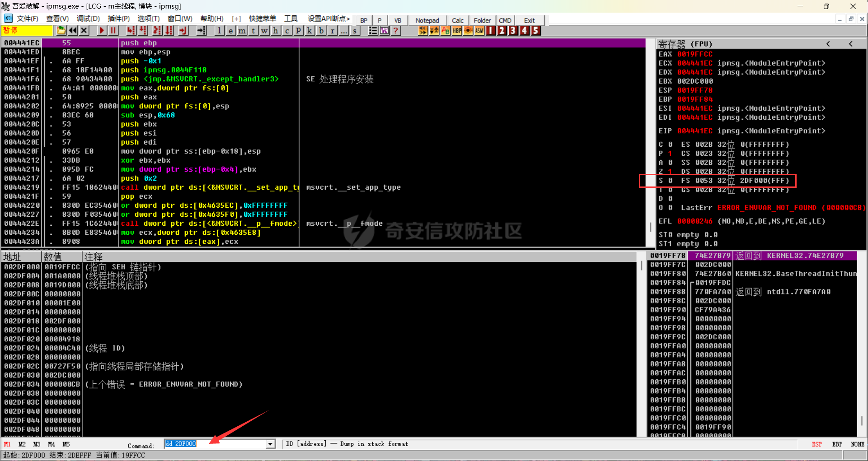Show run trace with the '...' button
Viewport: 868px width, 461px height.
point(343,31)
